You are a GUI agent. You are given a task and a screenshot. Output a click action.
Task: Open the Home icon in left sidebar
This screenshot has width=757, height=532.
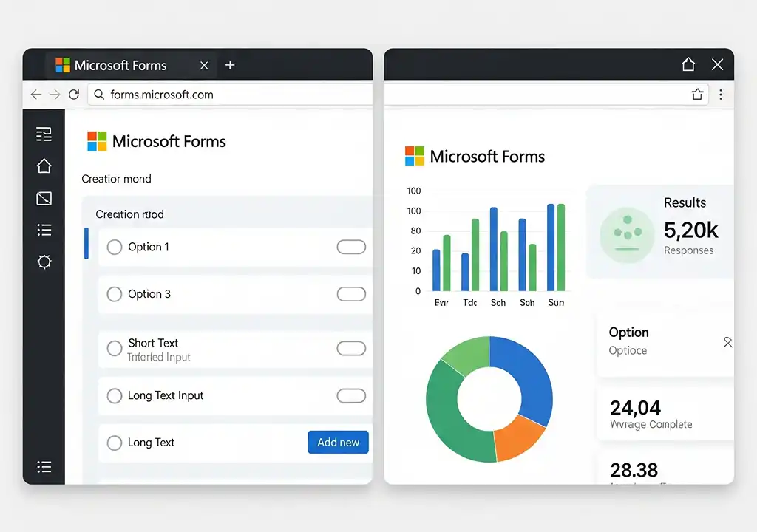coord(44,166)
